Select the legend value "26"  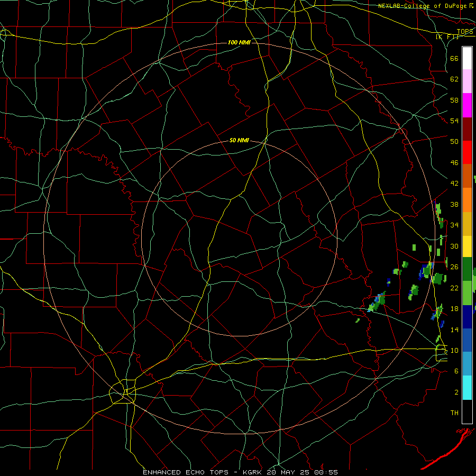(x=454, y=267)
